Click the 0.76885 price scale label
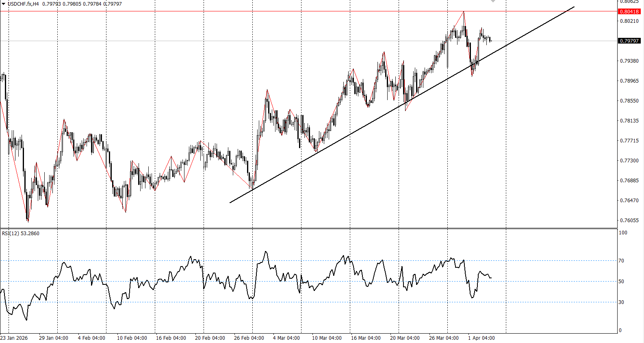Image resolution: width=644 pixels, height=343 pixels. coord(629,180)
